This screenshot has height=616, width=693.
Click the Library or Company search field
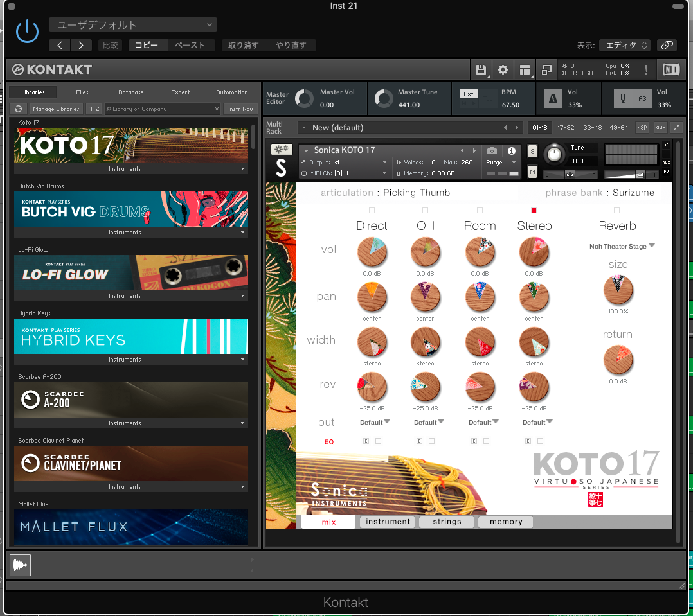pos(162,109)
